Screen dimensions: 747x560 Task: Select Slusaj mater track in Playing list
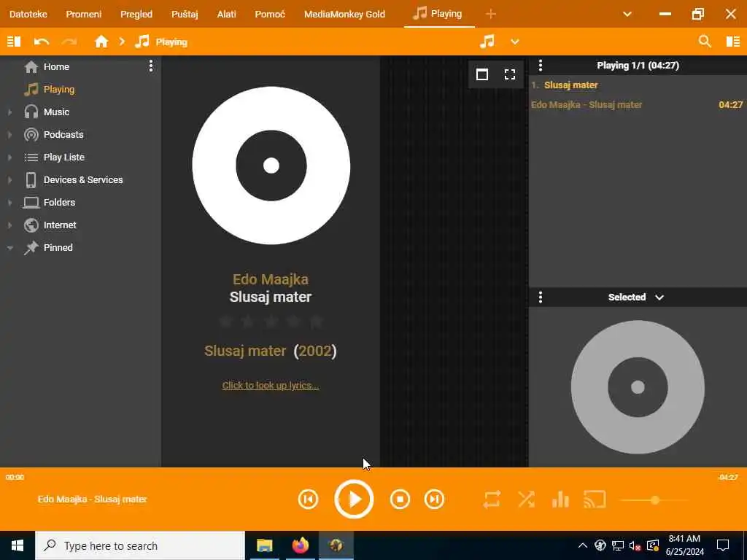pyautogui.click(x=638, y=96)
